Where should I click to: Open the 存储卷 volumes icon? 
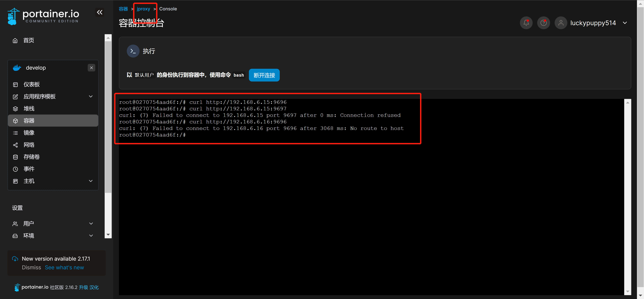(x=15, y=157)
